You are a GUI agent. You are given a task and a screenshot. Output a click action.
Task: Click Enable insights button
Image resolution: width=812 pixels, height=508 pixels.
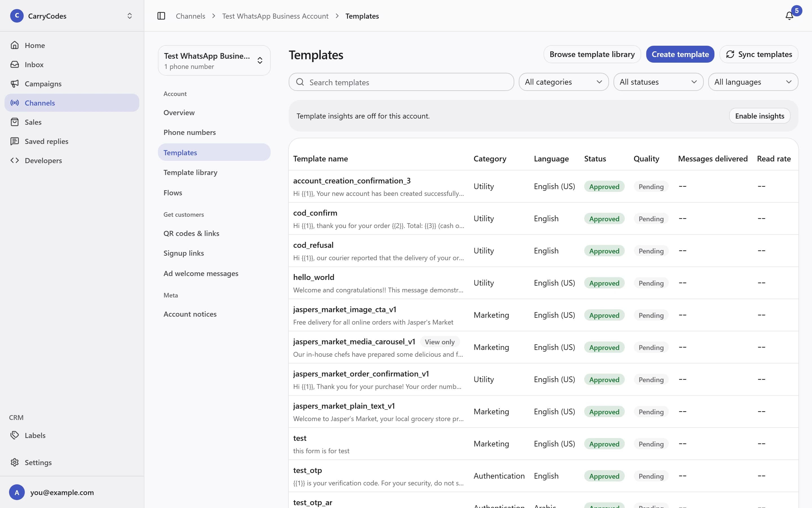click(x=760, y=116)
